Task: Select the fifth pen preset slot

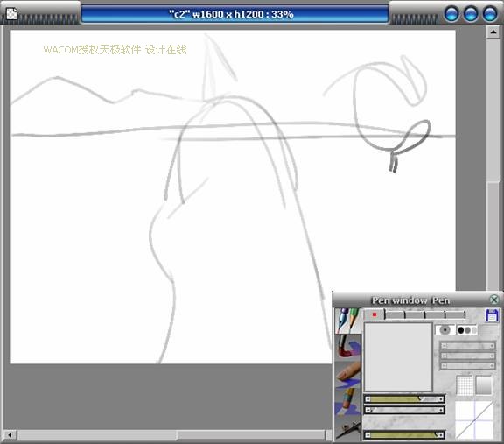Action: pos(455,314)
